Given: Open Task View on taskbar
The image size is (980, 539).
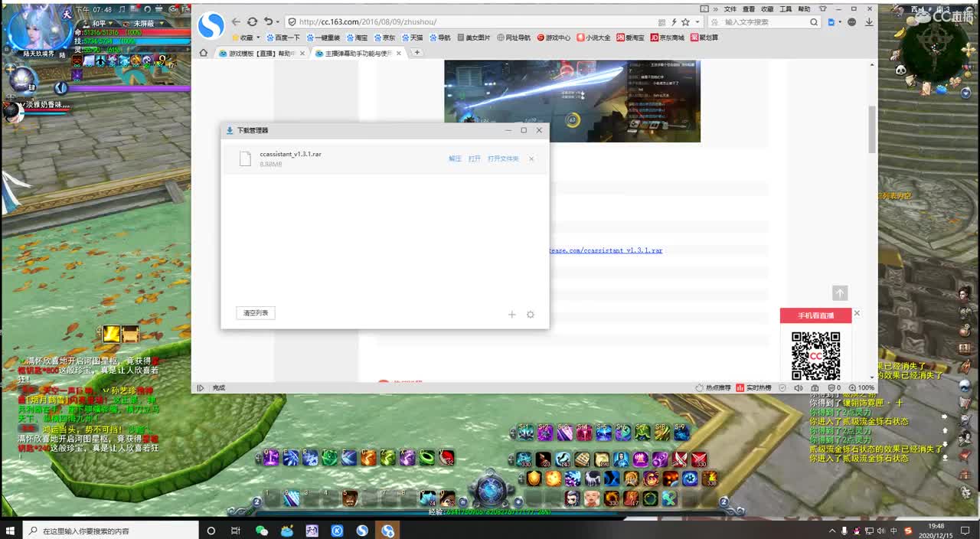Looking at the screenshot, I should click(236, 531).
